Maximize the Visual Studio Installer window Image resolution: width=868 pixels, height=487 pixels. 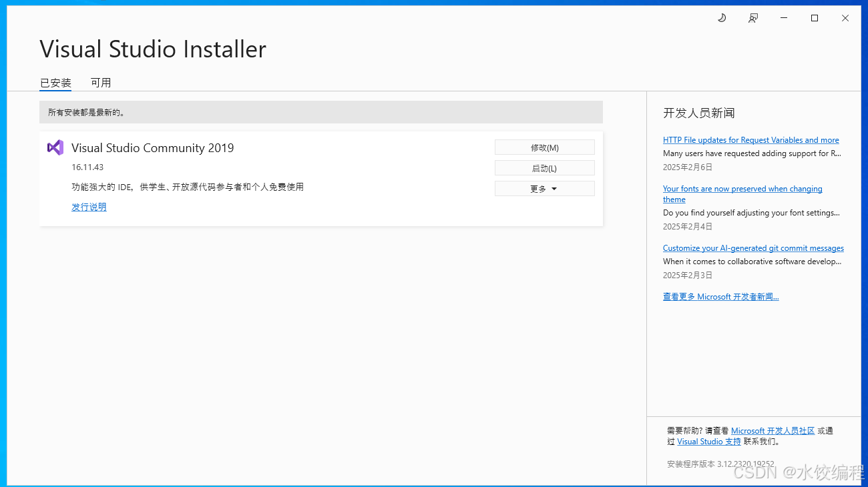[815, 18]
